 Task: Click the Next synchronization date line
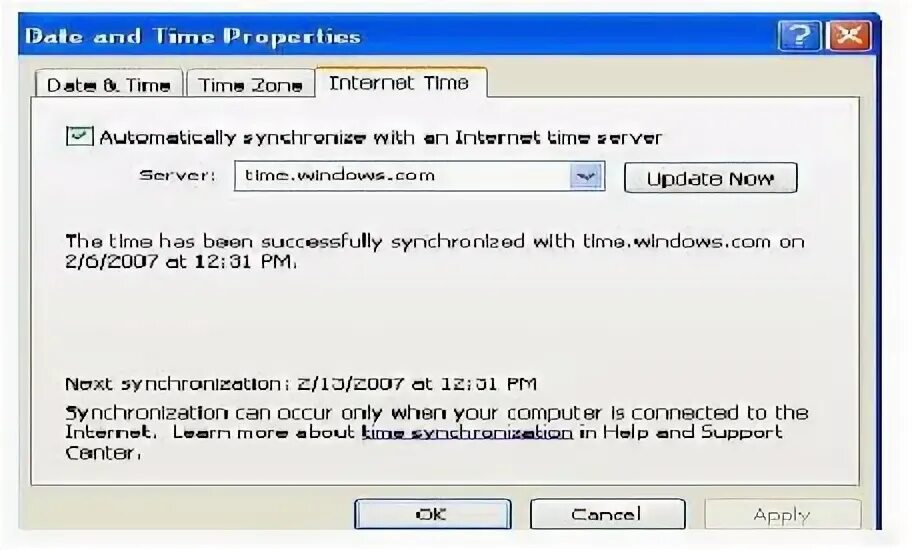(x=301, y=384)
